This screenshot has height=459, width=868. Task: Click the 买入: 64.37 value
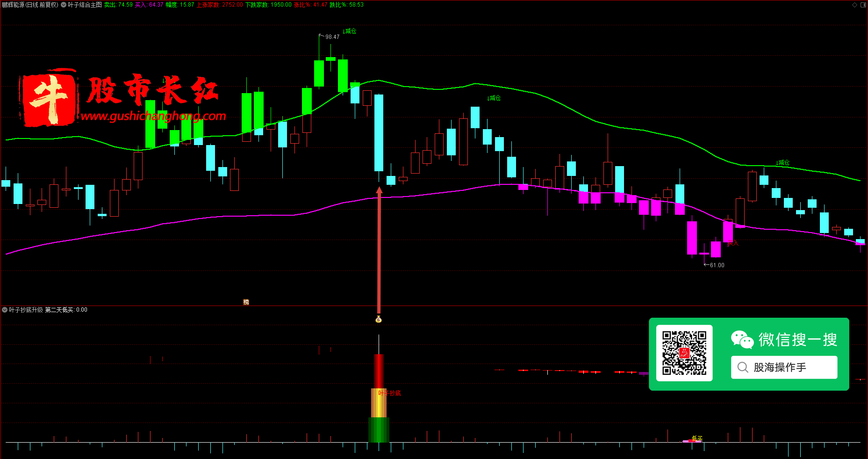[x=149, y=5]
